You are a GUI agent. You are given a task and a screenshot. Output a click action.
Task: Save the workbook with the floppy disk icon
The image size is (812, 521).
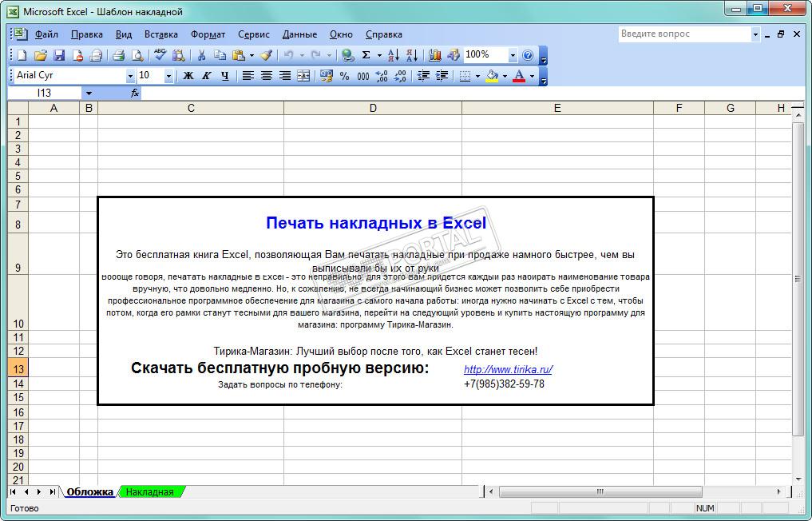coord(59,55)
